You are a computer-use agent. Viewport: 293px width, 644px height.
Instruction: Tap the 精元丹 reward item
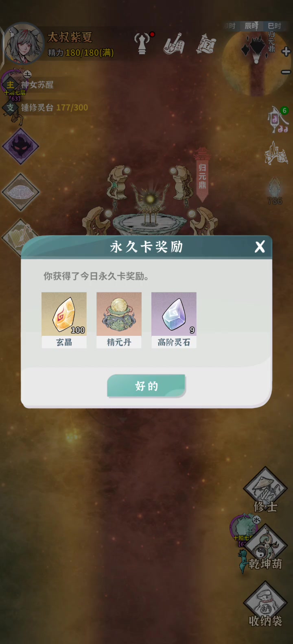119,320
